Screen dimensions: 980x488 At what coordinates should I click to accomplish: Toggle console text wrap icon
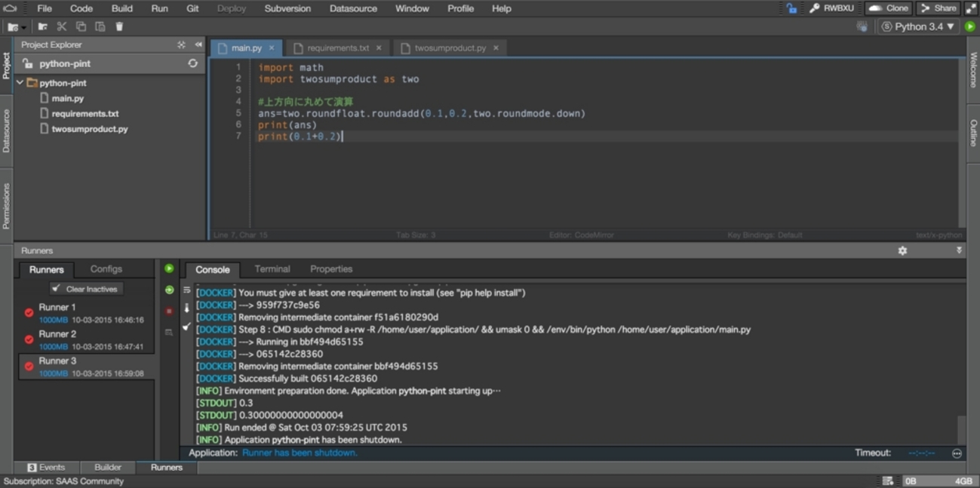(186, 290)
